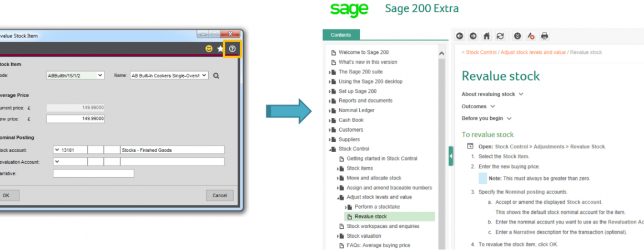Screen dimensions: 644x250
Task: Open help via the question mark icon
Action: click(x=233, y=49)
